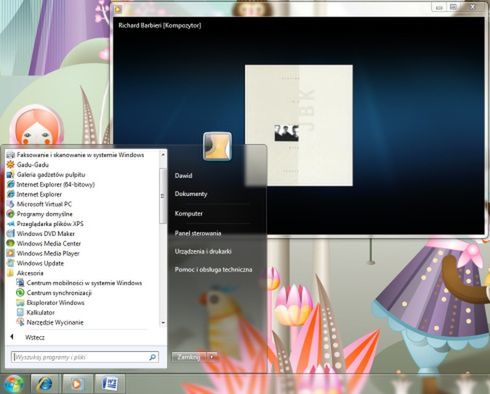Open Dokumenty in Start menu
490x394 pixels.
(191, 194)
